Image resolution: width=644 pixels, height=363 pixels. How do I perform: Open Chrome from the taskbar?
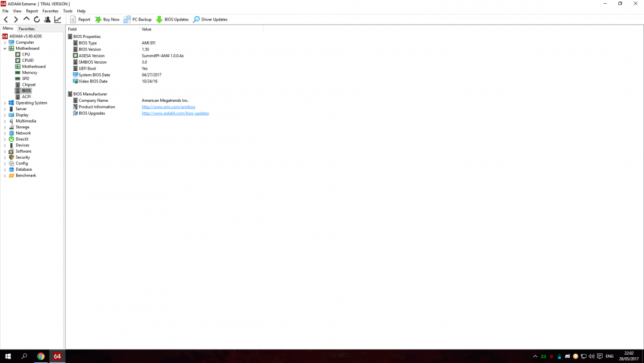point(41,356)
